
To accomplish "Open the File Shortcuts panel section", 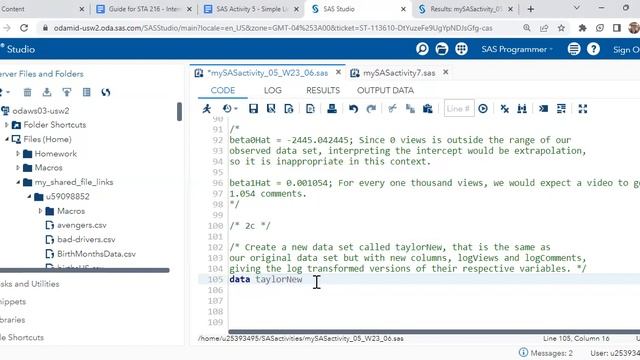I will [22, 338].
